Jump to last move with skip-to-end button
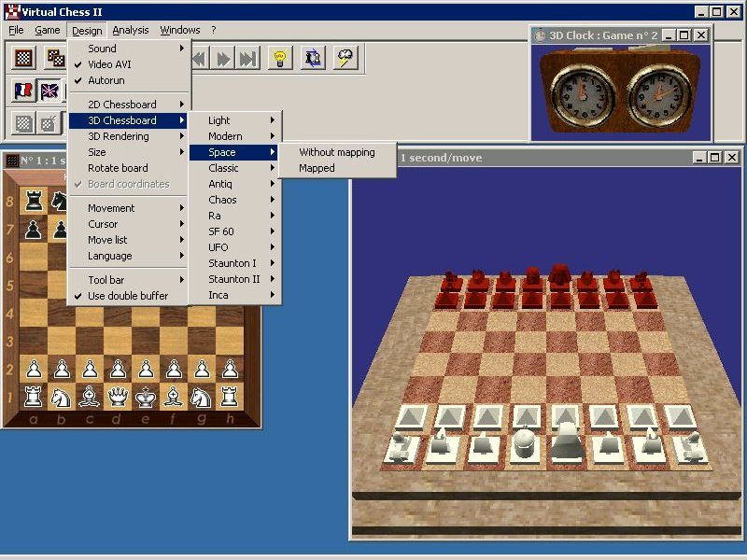The height and width of the screenshot is (560, 747). (247, 59)
